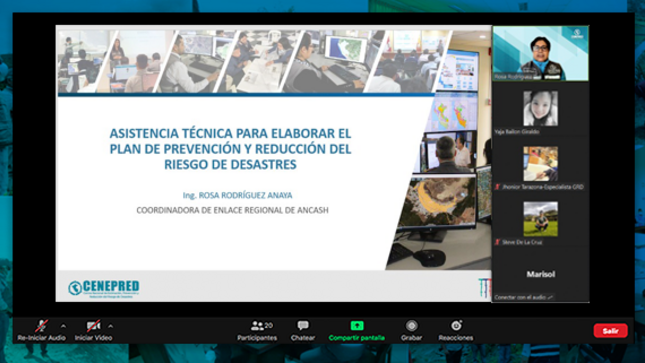This screenshot has height=363, width=645.
Task: Click the green Compartir pantalla icon
Action: (x=357, y=326)
